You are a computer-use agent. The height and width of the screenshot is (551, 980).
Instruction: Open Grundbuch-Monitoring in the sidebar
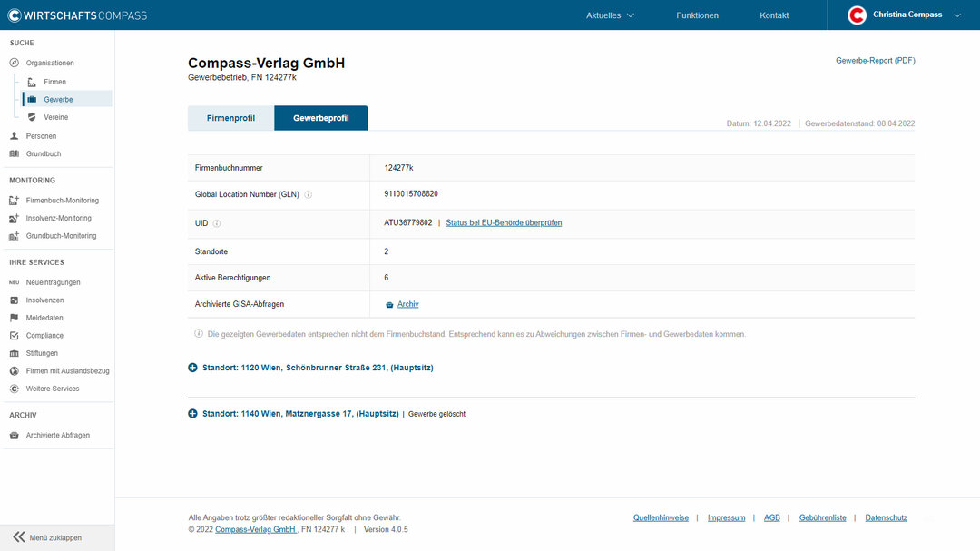62,236
